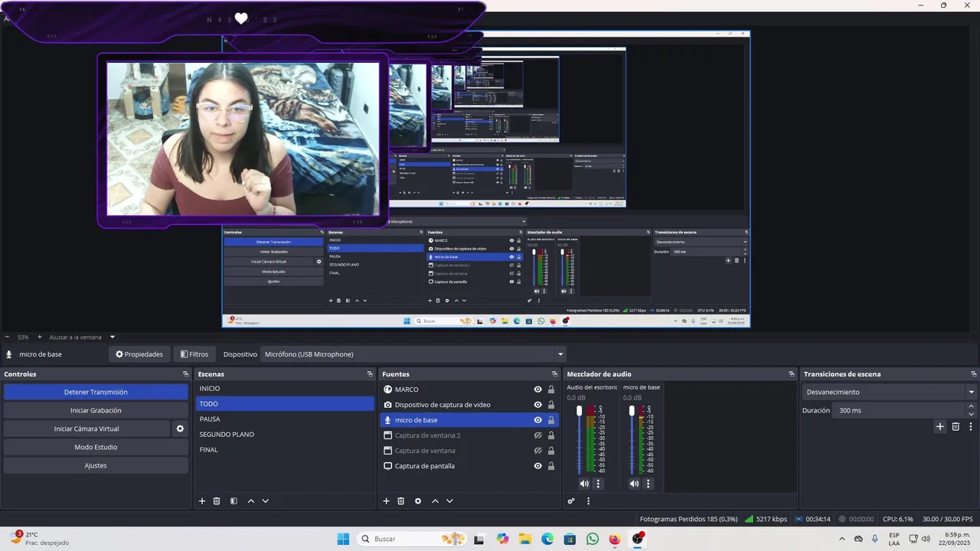Image resolution: width=980 pixels, height=551 pixels.
Task: Open Windows Start menu
Action: (343, 539)
